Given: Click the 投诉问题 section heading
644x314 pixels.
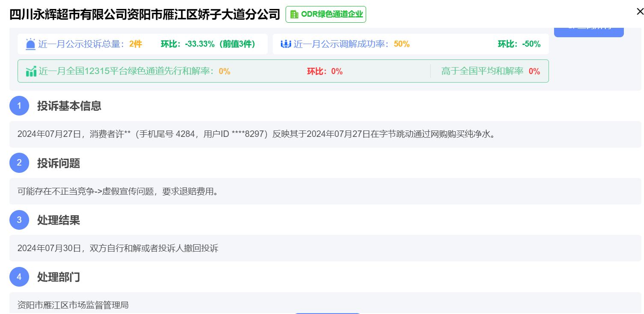Looking at the screenshot, I should click(59, 163).
